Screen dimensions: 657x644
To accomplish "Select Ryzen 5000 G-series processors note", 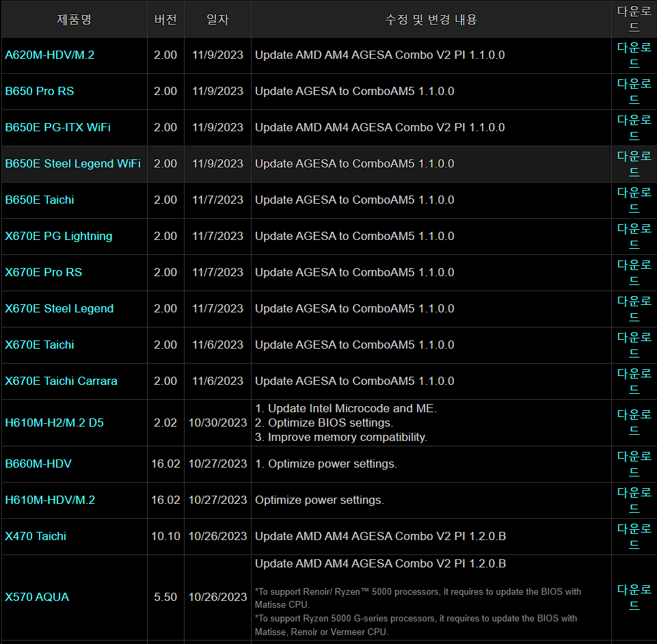I will [x=416, y=625].
